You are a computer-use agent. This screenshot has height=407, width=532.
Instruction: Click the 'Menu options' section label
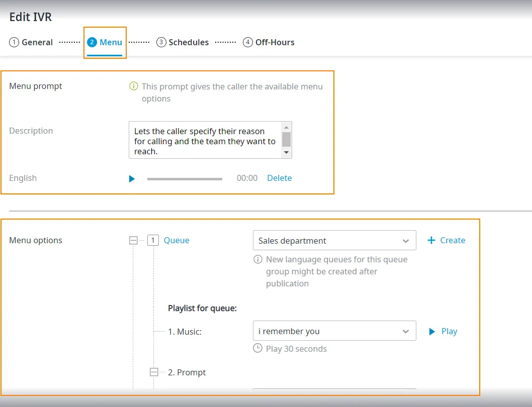click(36, 240)
